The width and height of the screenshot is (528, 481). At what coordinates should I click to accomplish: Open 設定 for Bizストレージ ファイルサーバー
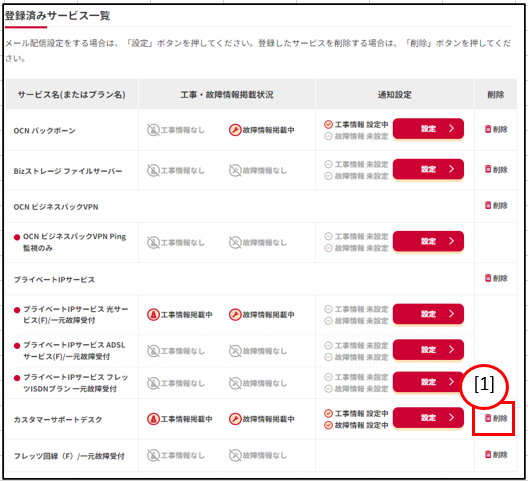pos(428,169)
